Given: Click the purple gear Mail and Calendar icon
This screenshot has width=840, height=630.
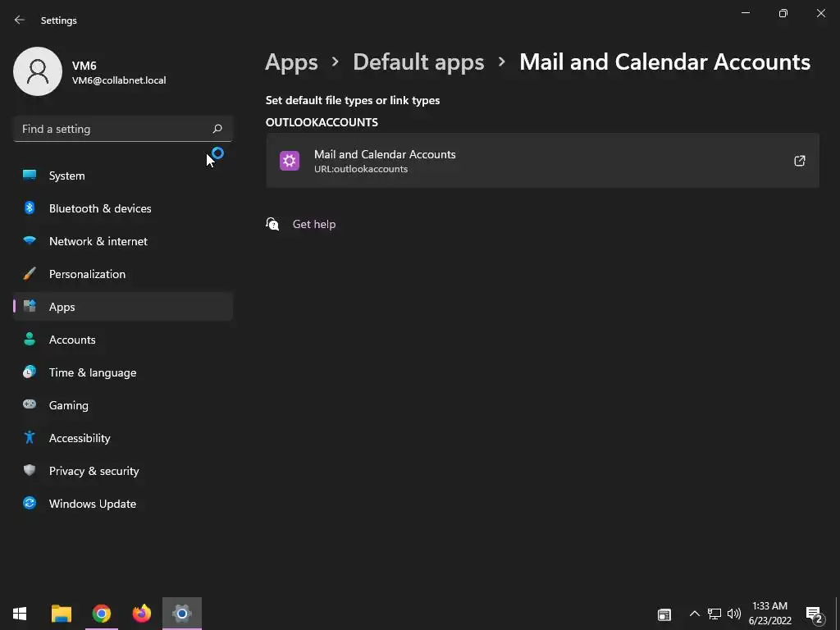Looking at the screenshot, I should (x=290, y=161).
